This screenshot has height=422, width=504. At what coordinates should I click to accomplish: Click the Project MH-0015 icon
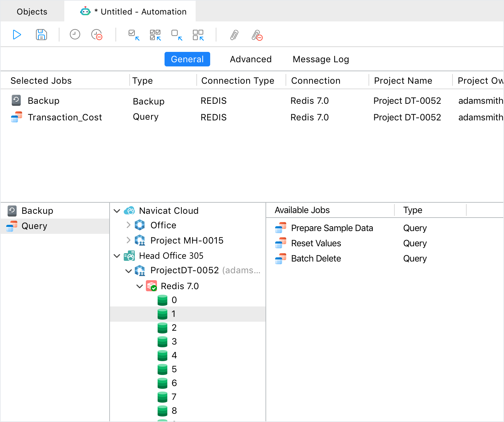click(140, 240)
